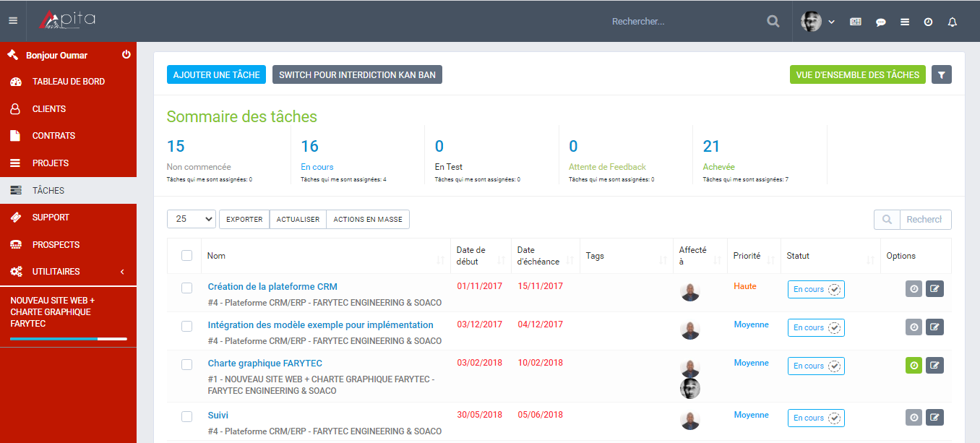
Task: Open the chat messages icon
Action: click(x=881, y=22)
